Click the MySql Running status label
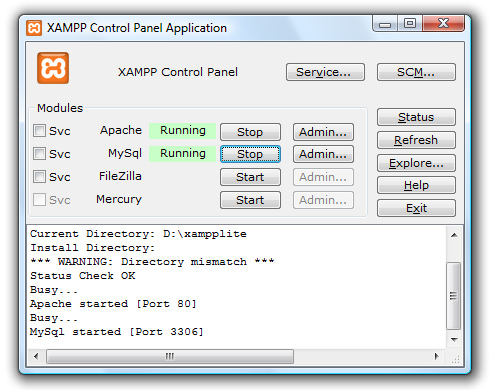498x390 pixels. pos(183,154)
